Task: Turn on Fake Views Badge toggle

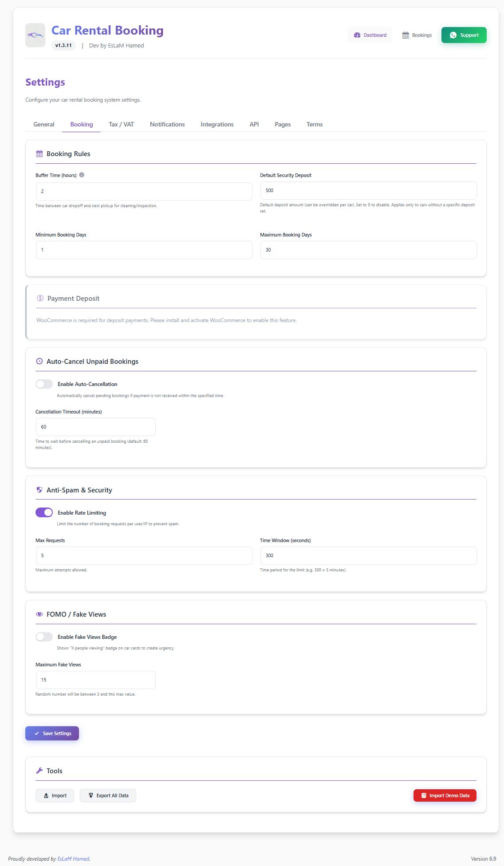Action: 44,637
